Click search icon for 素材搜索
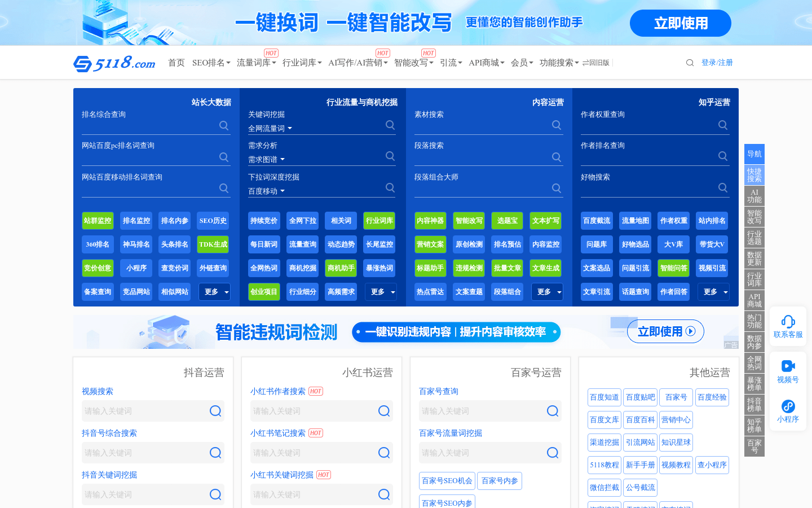The image size is (812, 508). pos(557,125)
